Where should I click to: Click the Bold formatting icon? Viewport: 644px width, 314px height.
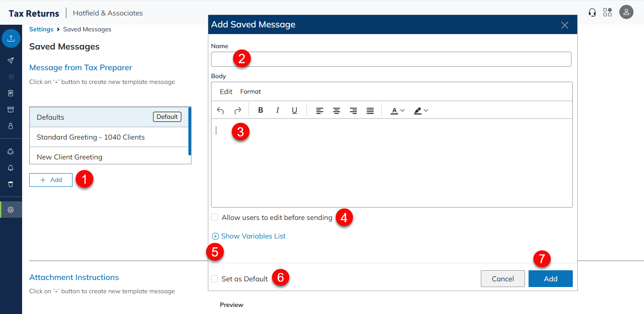(261, 110)
